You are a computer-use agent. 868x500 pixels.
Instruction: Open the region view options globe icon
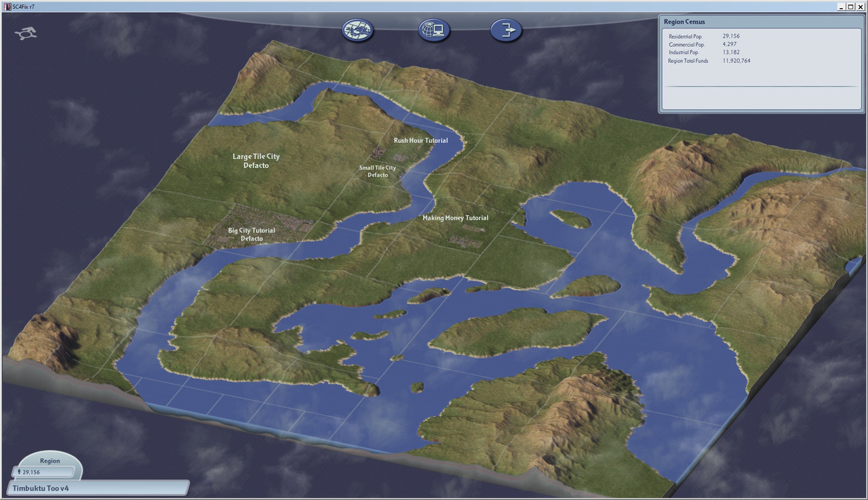click(358, 30)
